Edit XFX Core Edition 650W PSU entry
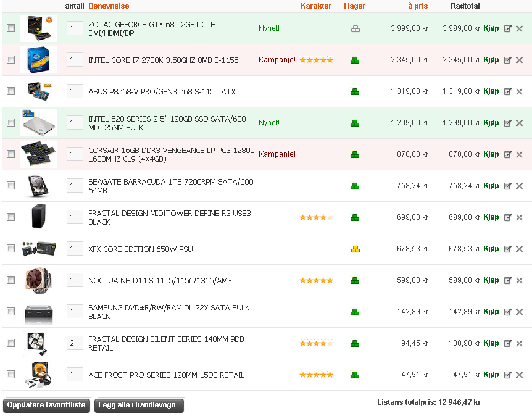Screen dimensions: 532x416 coord(507,249)
